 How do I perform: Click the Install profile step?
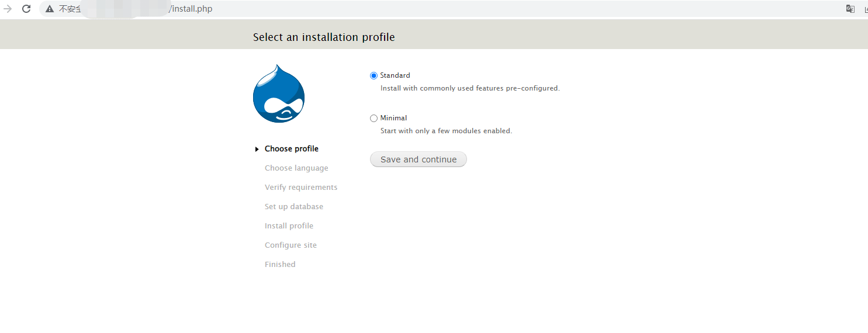point(289,226)
